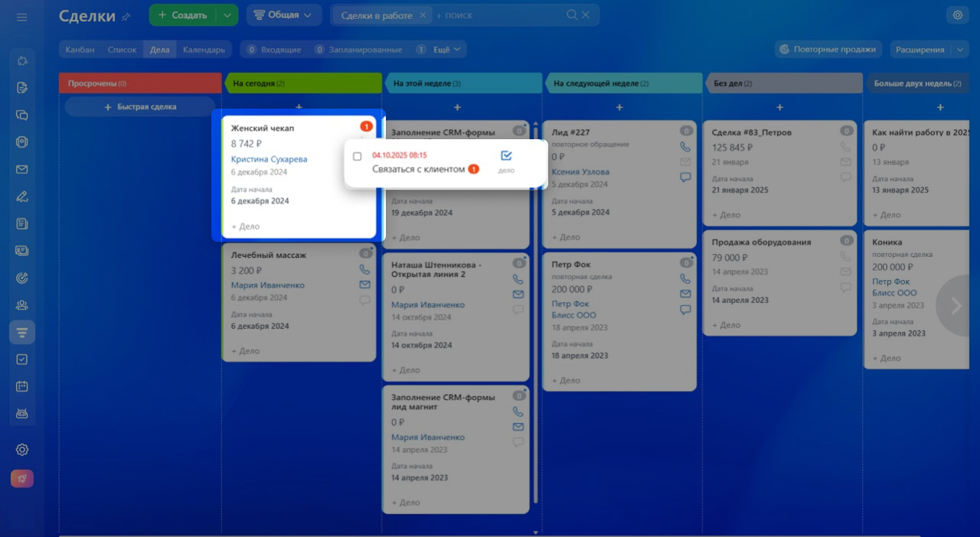Screen dimensions: 980x537
Task: Click chat icon on Лид #227 card
Action: coord(685,177)
